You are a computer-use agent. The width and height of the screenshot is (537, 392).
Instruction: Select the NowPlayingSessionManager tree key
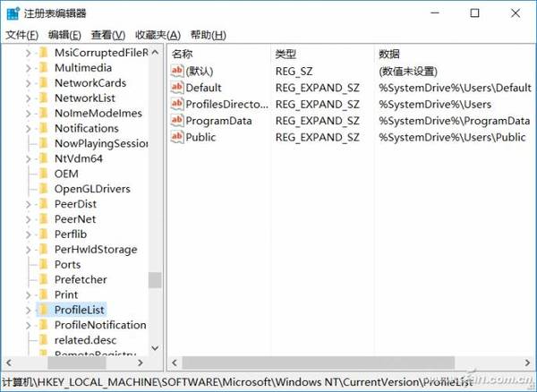(x=101, y=143)
